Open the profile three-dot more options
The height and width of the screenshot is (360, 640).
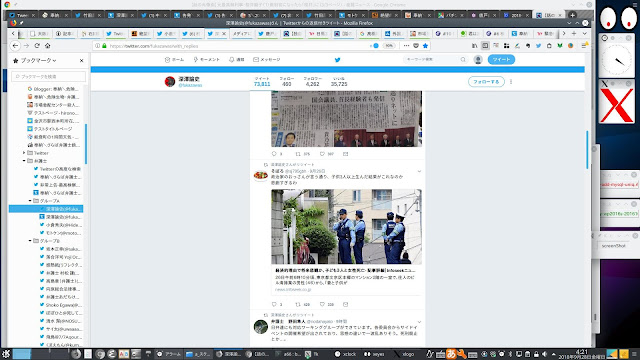pos(511,82)
